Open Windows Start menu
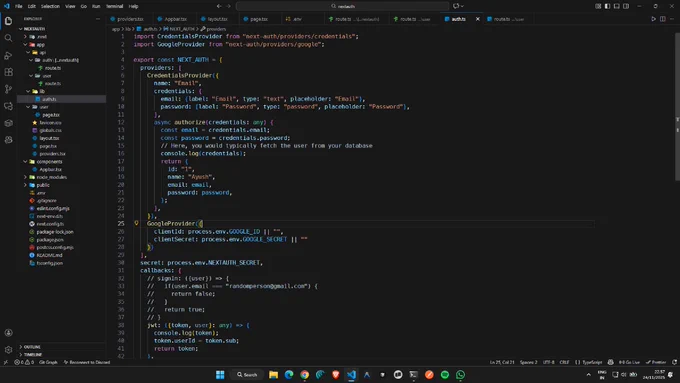680x383 pixels. (x=220, y=375)
